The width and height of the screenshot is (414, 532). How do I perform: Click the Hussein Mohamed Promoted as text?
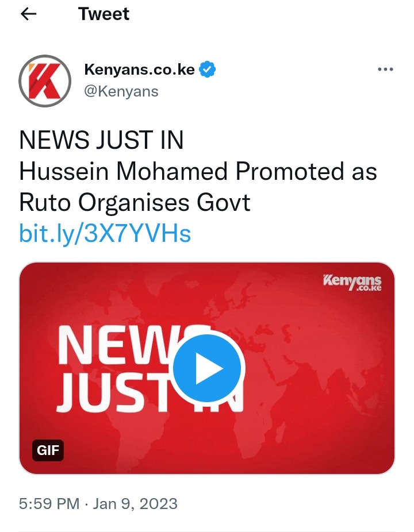198,171
